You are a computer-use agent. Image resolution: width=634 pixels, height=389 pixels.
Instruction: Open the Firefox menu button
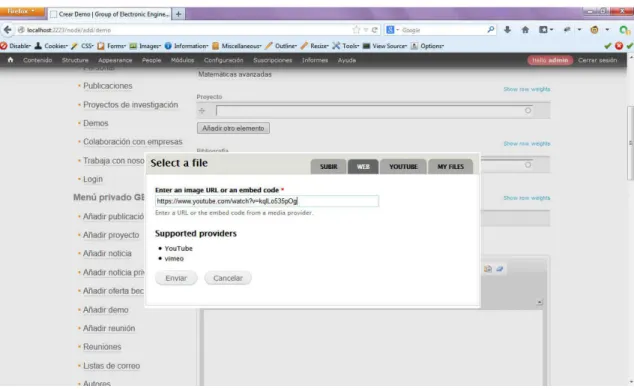pyautogui.click(x=21, y=11)
